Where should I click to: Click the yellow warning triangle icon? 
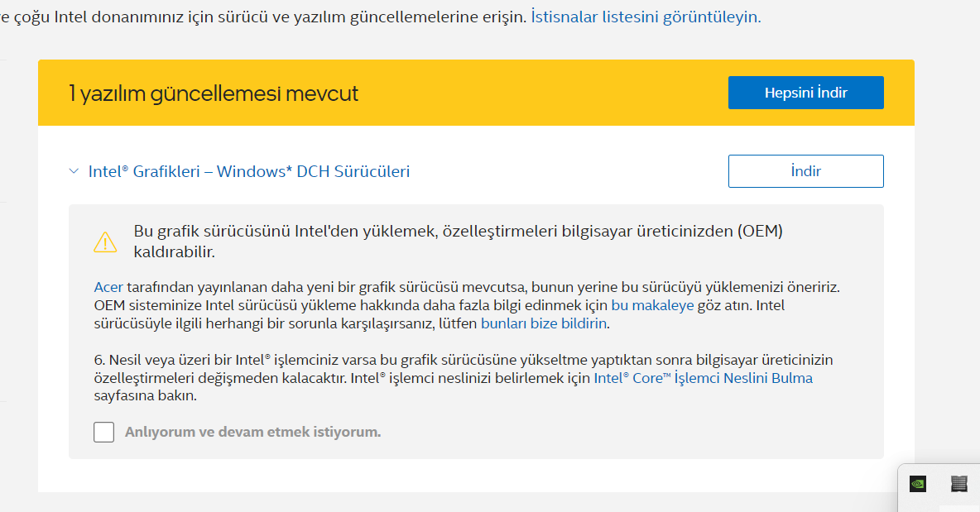click(105, 242)
